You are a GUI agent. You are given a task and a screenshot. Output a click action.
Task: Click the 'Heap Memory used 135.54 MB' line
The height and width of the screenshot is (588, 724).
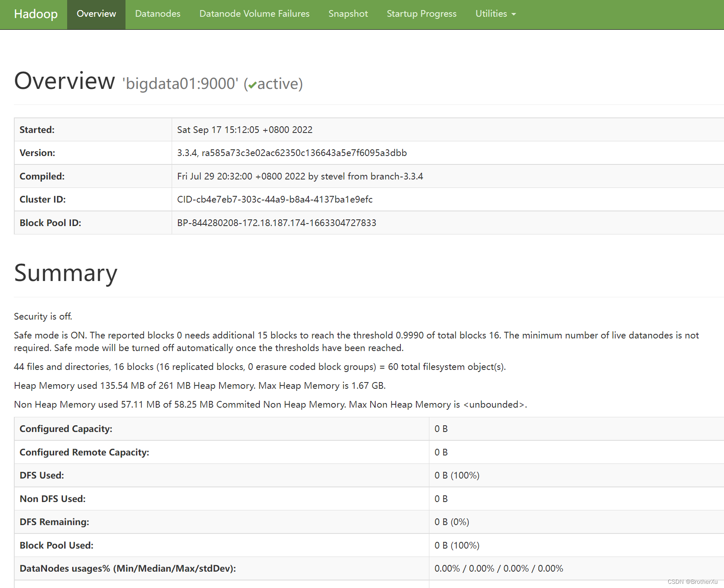pos(200,385)
